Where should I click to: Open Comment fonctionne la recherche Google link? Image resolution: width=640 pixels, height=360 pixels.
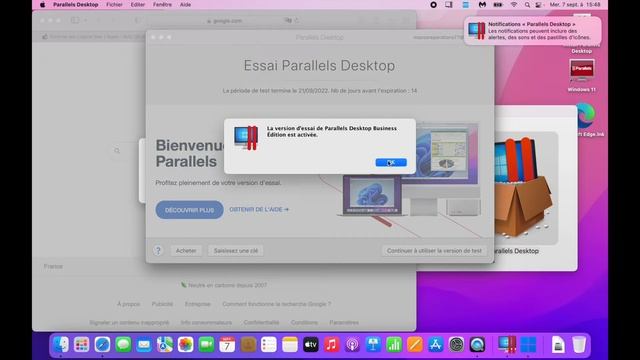277,304
